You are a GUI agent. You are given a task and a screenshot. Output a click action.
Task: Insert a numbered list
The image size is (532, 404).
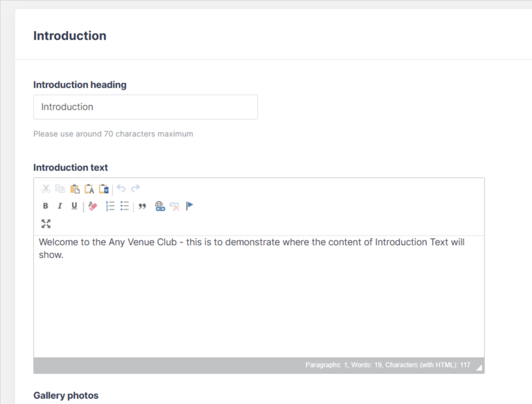tap(110, 206)
